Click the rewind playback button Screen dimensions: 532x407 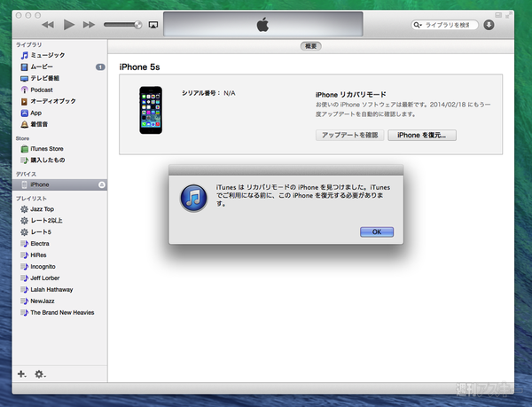click(48, 25)
